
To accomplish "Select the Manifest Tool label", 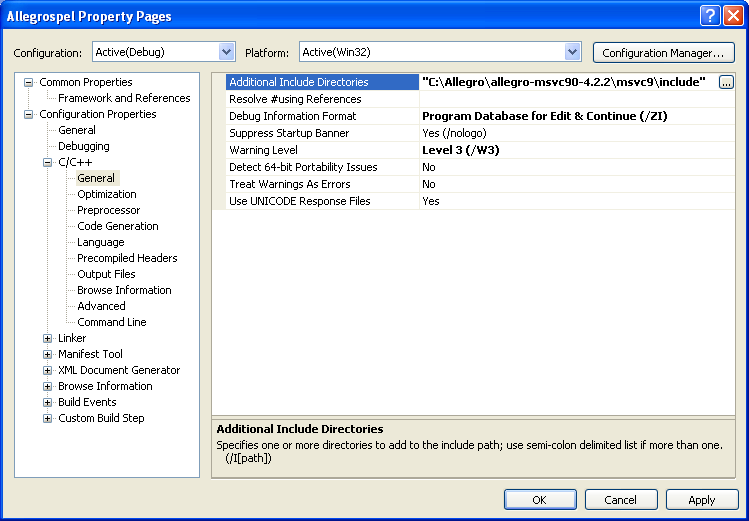I will 90,354.
